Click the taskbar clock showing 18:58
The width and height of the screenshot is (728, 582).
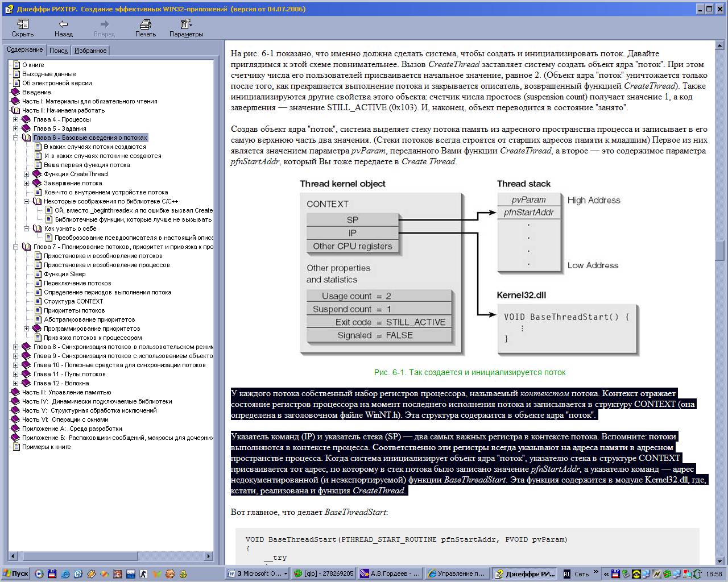pos(714,574)
